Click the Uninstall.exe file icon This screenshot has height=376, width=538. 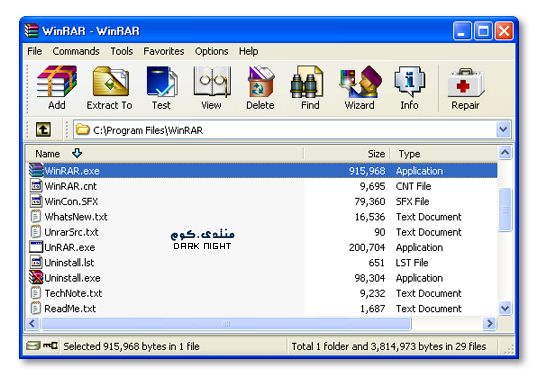coord(36,278)
